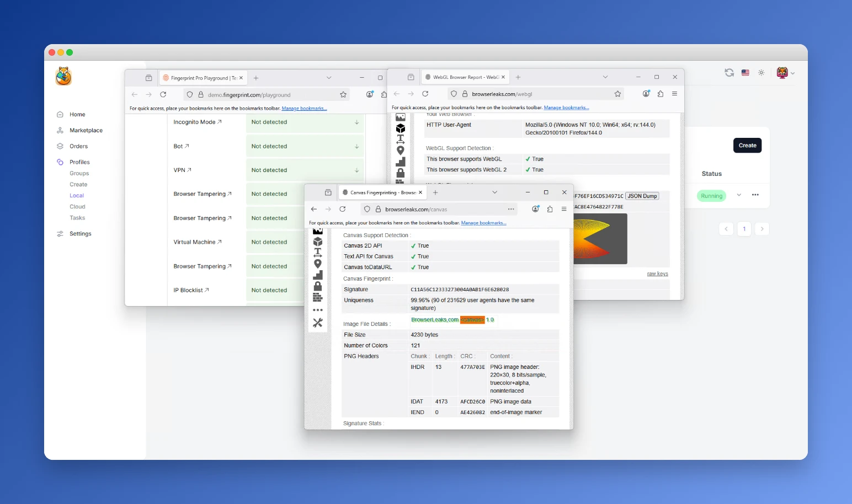
Task: Expand the Canvas Fingerprinting tab list chevron
Action: [x=495, y=192]
